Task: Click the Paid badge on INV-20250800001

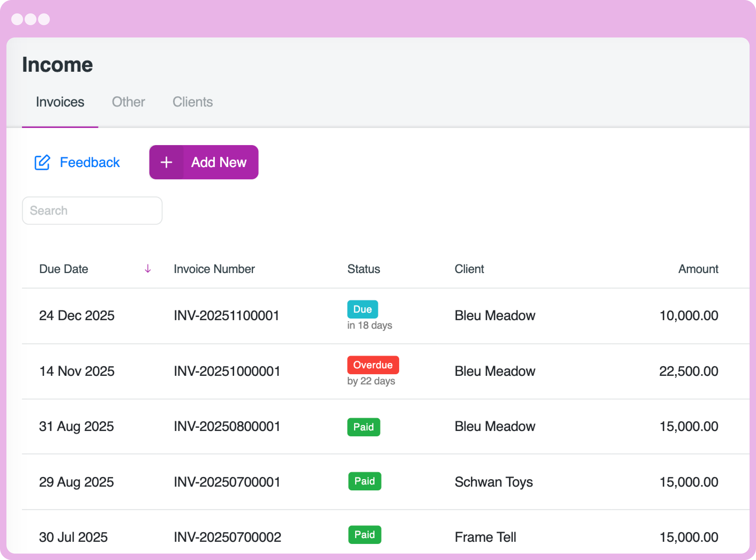Action: [x=363, y=427]
